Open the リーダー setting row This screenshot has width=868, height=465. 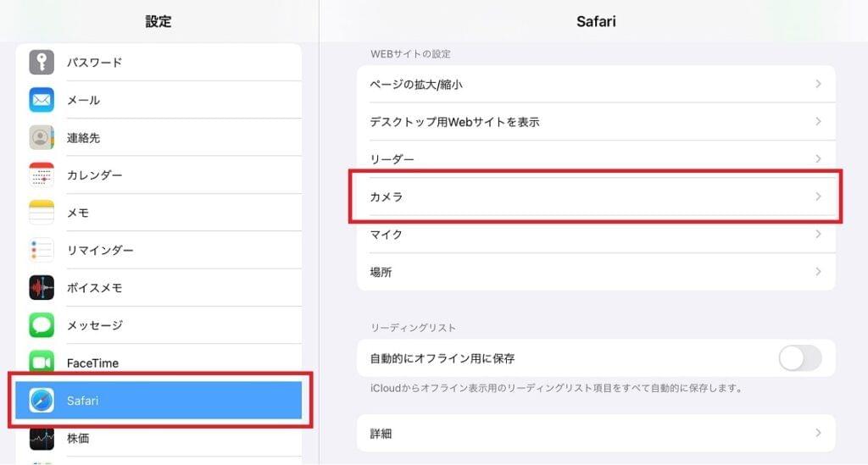coord(595,159)
